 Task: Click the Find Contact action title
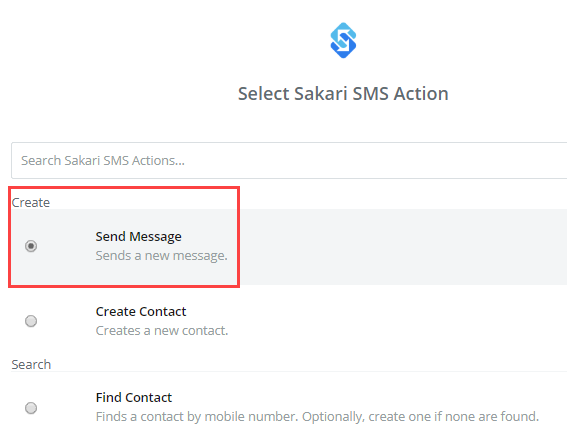click(133, 397)
